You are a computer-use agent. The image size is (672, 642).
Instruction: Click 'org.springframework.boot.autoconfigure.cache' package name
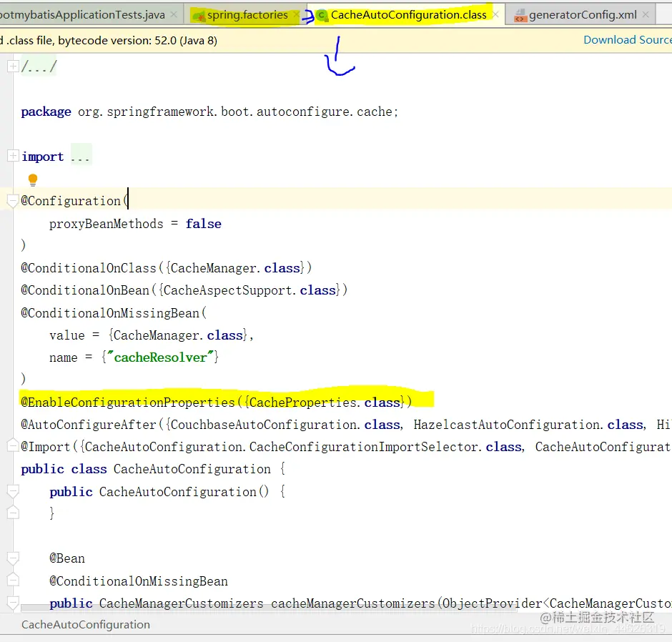pyautogui.click(x=234, y=112)
